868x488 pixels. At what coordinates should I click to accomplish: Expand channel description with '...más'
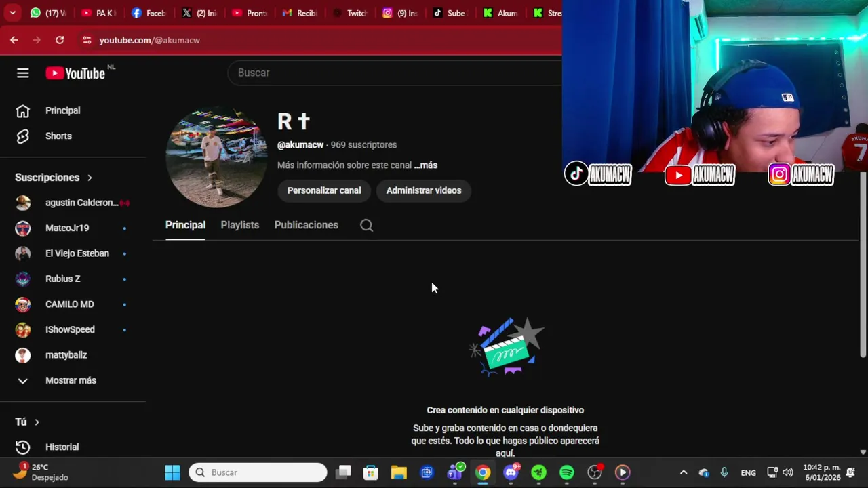[x=426, y=165]
